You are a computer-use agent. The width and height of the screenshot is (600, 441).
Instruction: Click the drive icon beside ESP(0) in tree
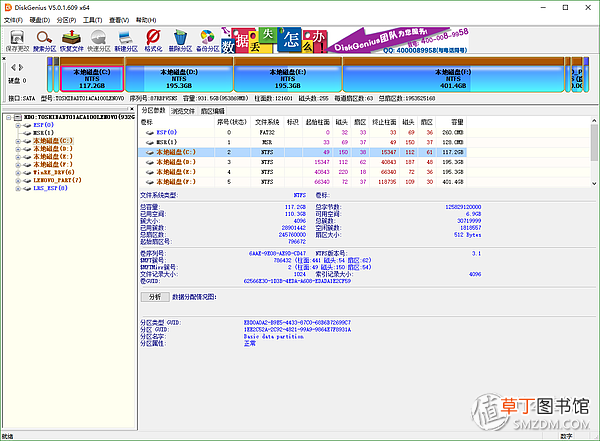(27, 125)
